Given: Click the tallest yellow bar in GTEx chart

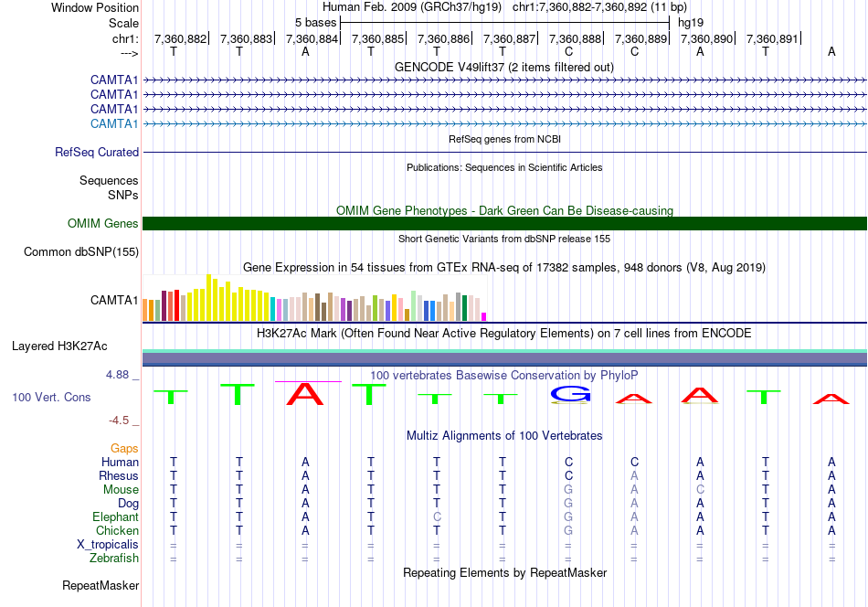Looking at the screenshot, I should (x=208, y=298).
